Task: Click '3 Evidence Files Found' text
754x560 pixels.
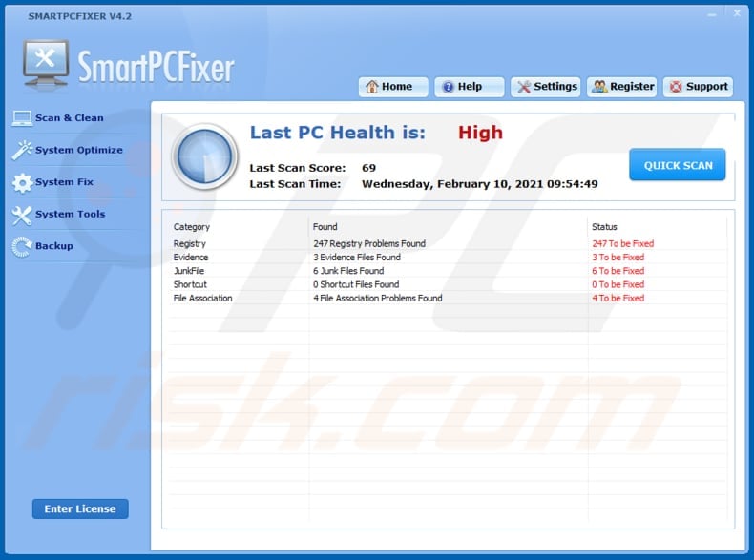Action: [357, 258]
